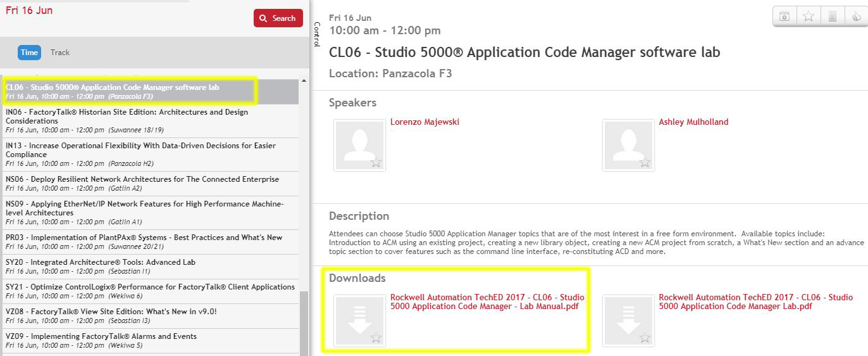Favorite the session with the toolbar star icon
The width and height of the screenshot is (868, 356).
[809, 16]
